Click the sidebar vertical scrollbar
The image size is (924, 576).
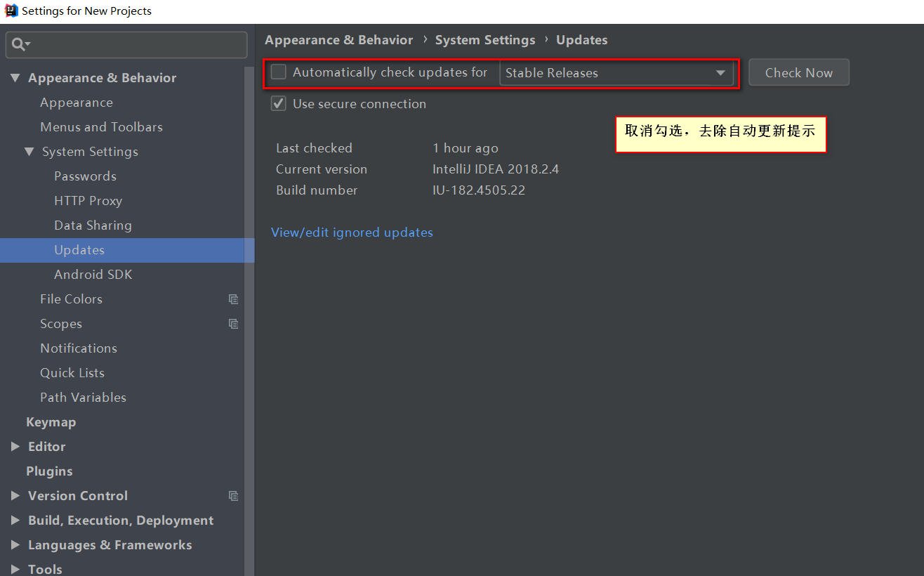tap(249, 321)
